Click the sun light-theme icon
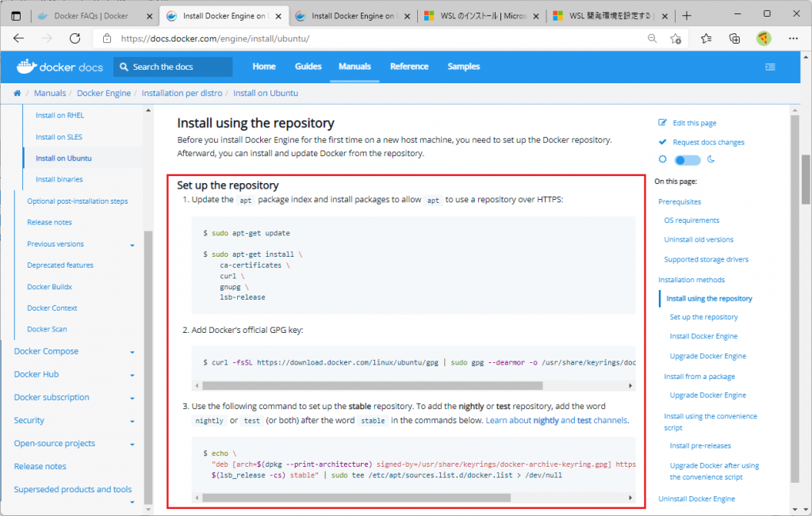Image resolution: width=812 pixels, height=516 pixels. (662, 159)
